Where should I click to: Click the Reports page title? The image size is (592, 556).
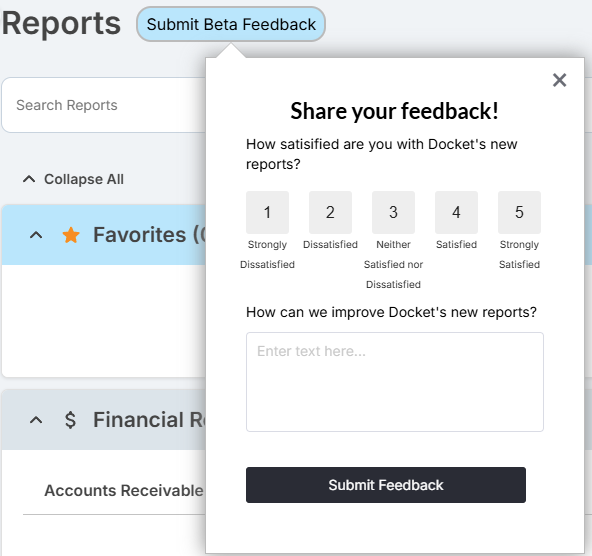coord(61,23)
